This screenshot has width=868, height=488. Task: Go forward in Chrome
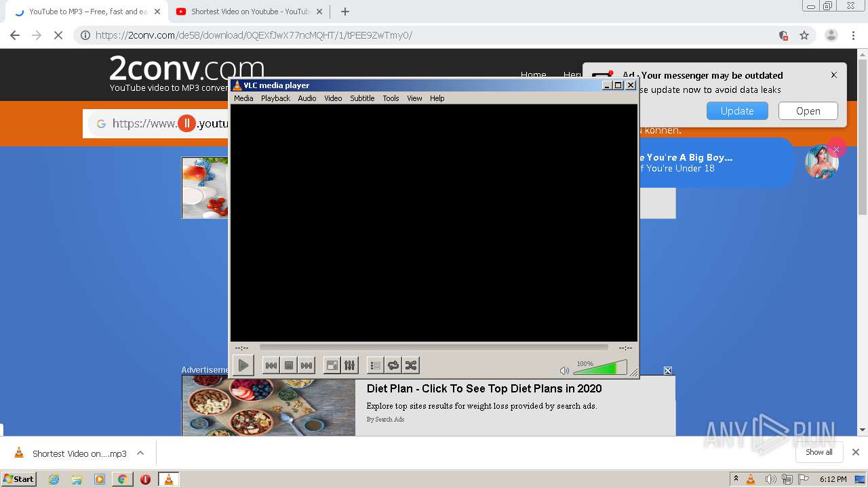pyautogui.click(x=37, y=35)
